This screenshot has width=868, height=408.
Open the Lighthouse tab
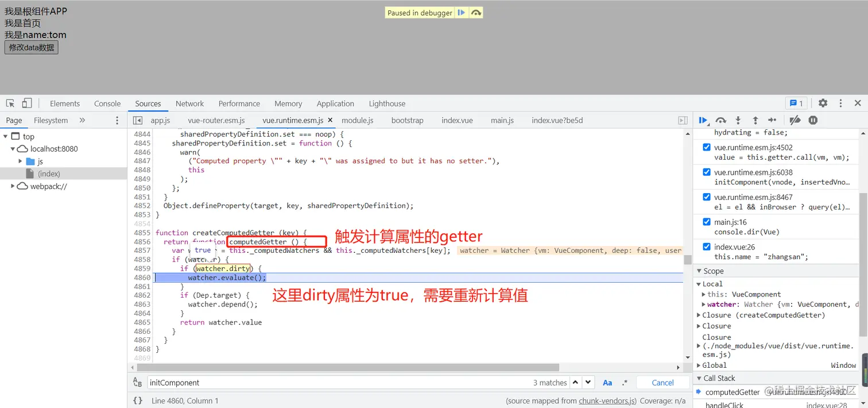[x=387, y=103]
